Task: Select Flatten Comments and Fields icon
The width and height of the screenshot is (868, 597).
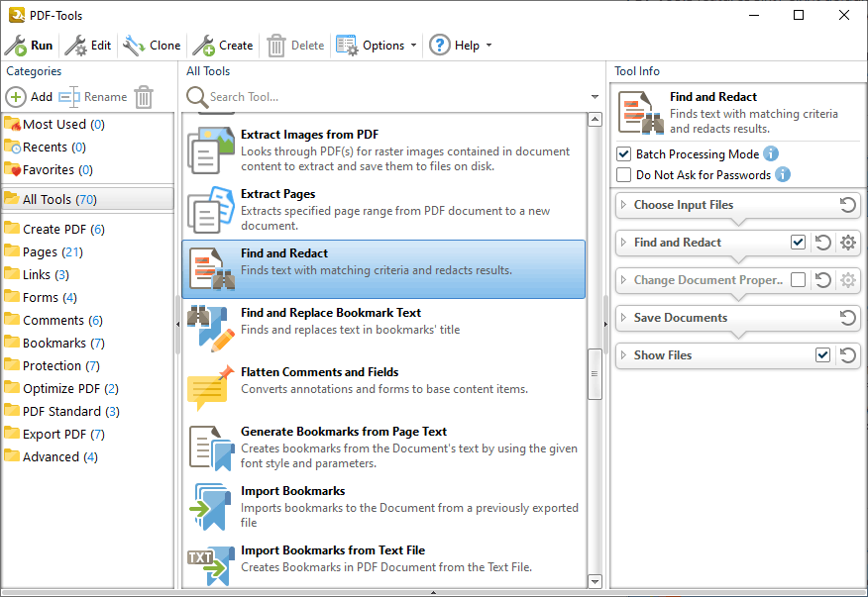Action: [211, 388]
